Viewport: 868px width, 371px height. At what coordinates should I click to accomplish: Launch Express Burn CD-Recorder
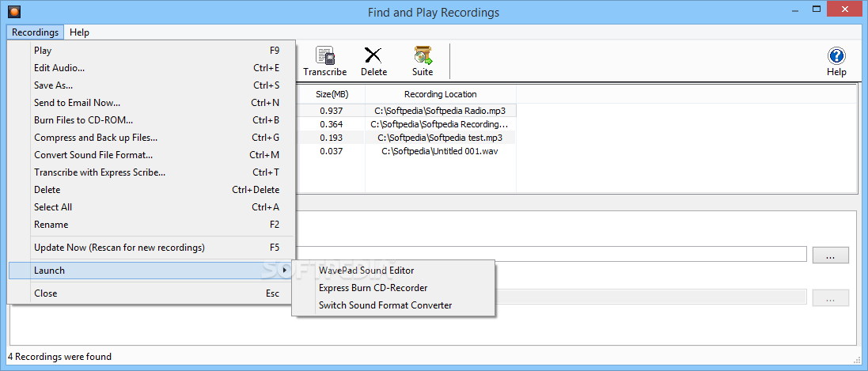coord(393,288)
